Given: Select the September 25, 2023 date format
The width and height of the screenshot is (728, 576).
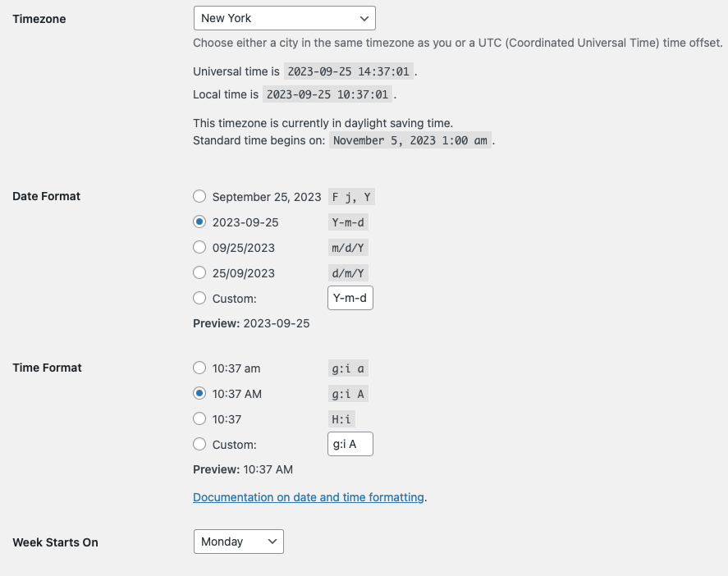Looking at the screenshot, I should pos(199,197).
